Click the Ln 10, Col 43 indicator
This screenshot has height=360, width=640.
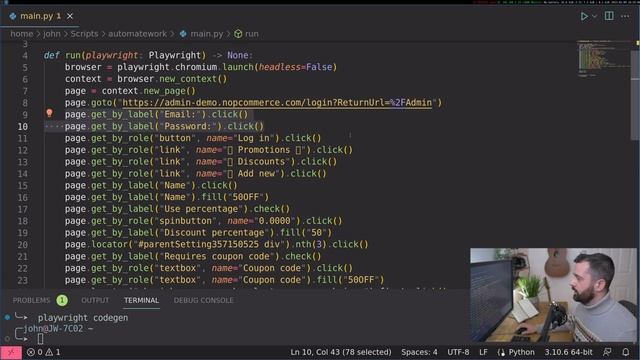pos(340,352)
